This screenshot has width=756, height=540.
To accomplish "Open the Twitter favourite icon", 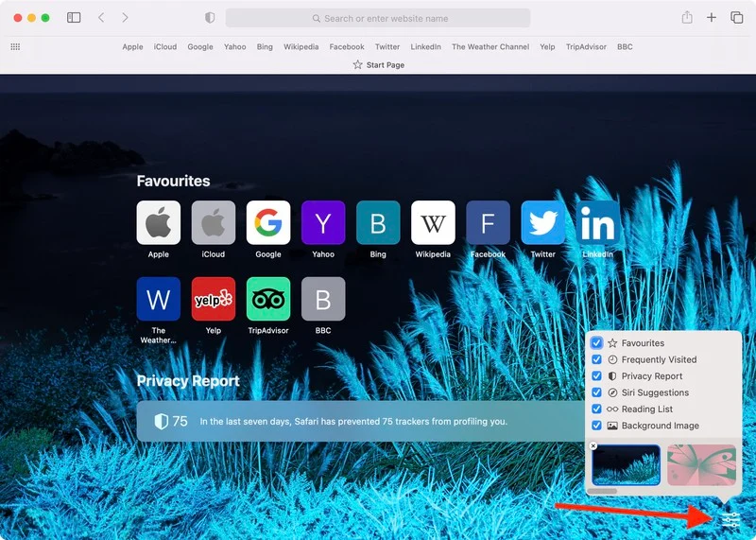I will [543, 222].
